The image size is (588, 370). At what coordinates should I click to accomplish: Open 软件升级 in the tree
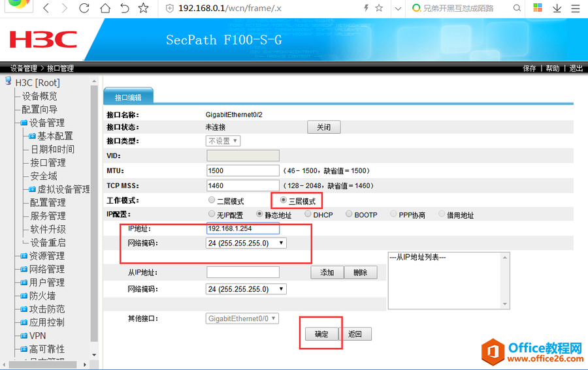pos(48,229)
